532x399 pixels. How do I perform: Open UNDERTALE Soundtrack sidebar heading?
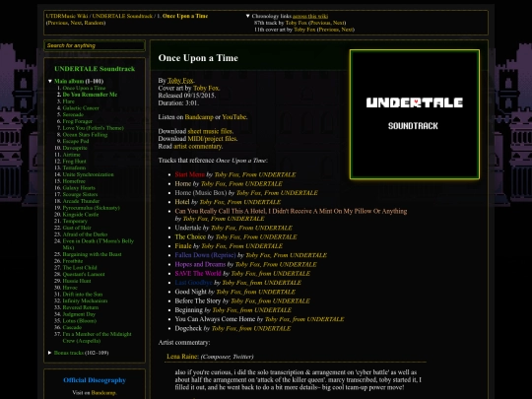pos(95,69)
